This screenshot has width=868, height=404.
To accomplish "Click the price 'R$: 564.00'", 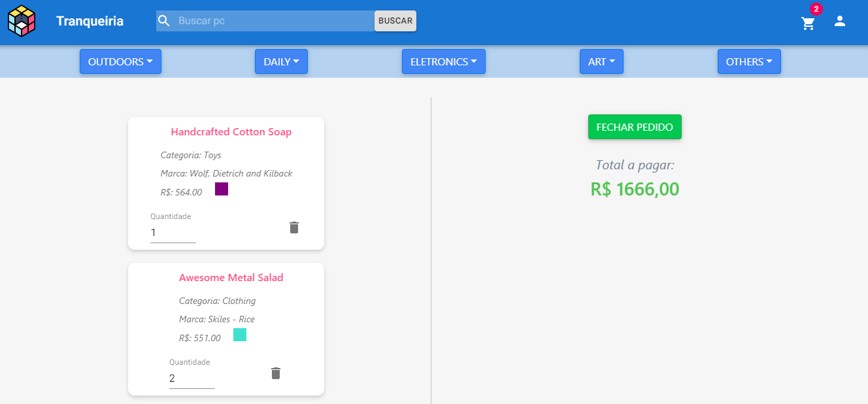I will point(181,192).
